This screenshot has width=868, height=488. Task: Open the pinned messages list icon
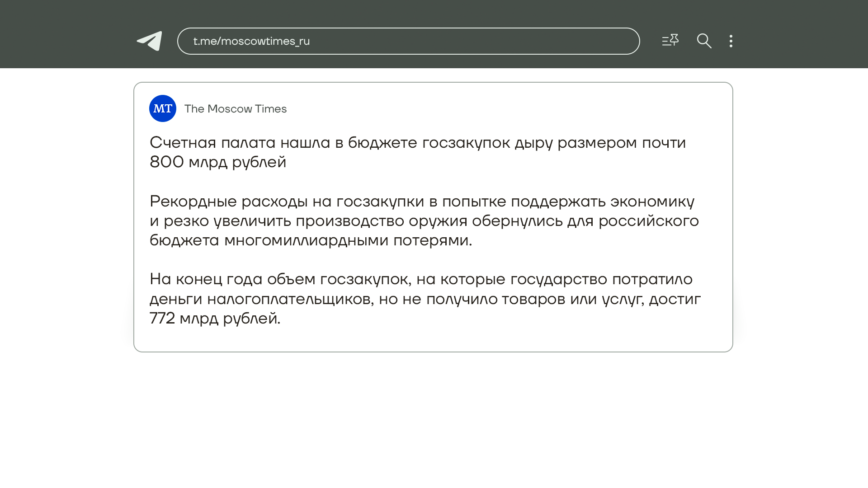pos(670,41)
